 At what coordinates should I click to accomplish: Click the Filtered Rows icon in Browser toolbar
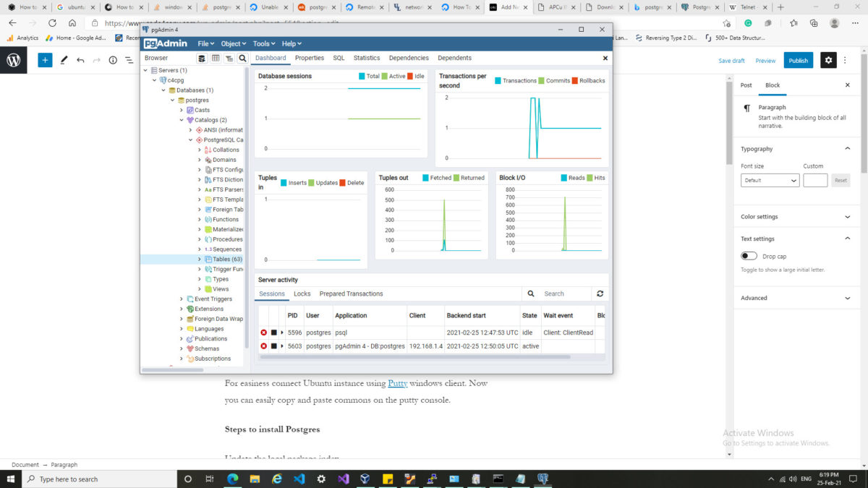coord(229,58)
